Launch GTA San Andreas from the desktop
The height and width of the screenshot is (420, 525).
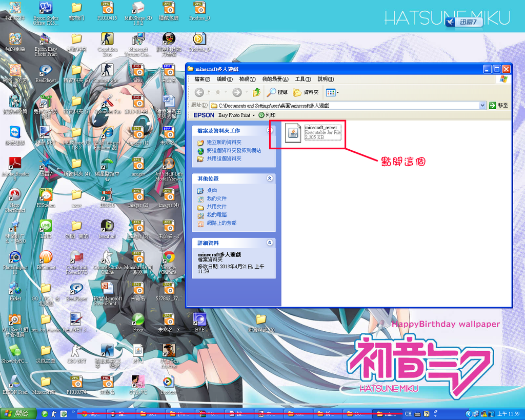(x=169, y=356)
